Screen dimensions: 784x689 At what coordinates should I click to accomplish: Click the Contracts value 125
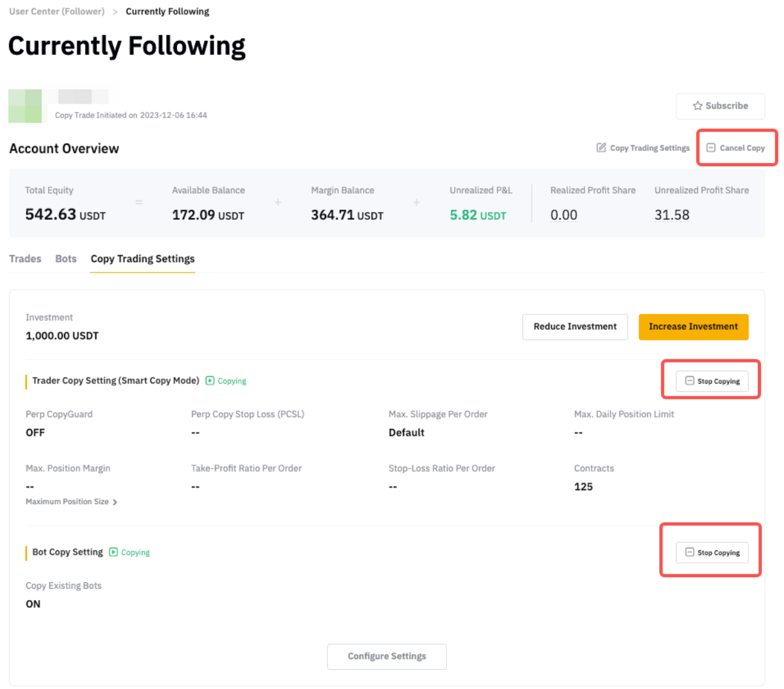(x=583, y=487)
